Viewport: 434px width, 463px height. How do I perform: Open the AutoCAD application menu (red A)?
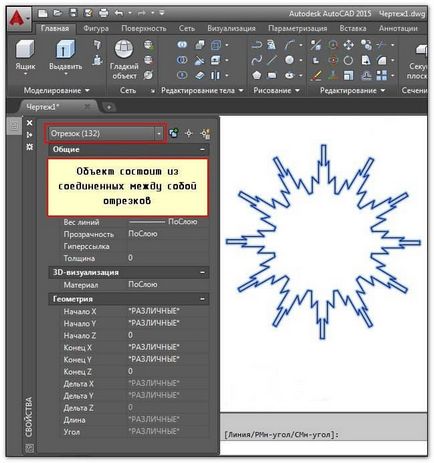click(18, 19)
